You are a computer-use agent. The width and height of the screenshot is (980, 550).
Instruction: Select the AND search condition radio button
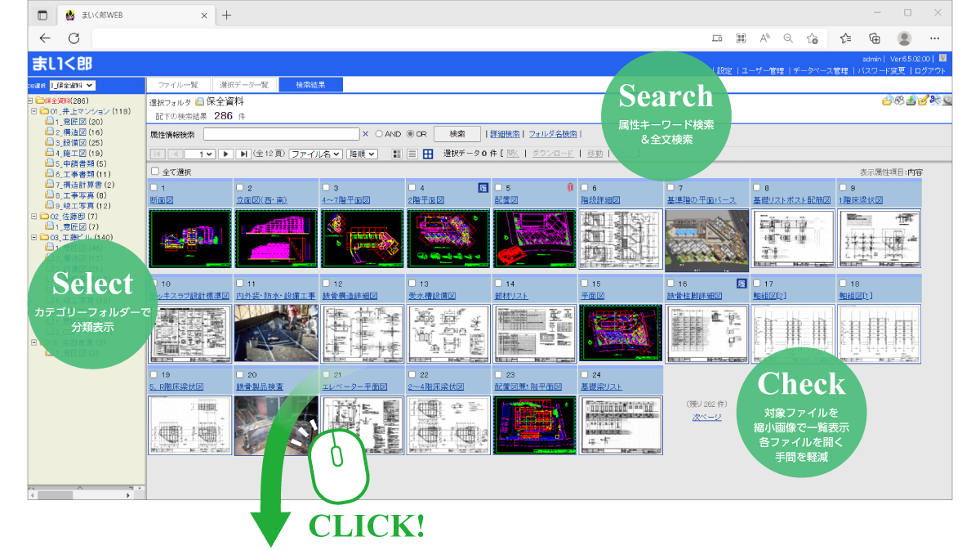381,134
